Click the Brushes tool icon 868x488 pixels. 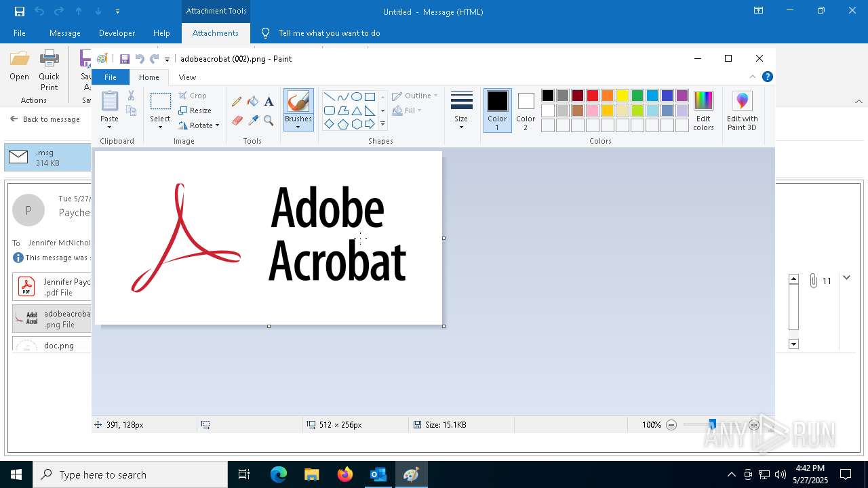298,102
